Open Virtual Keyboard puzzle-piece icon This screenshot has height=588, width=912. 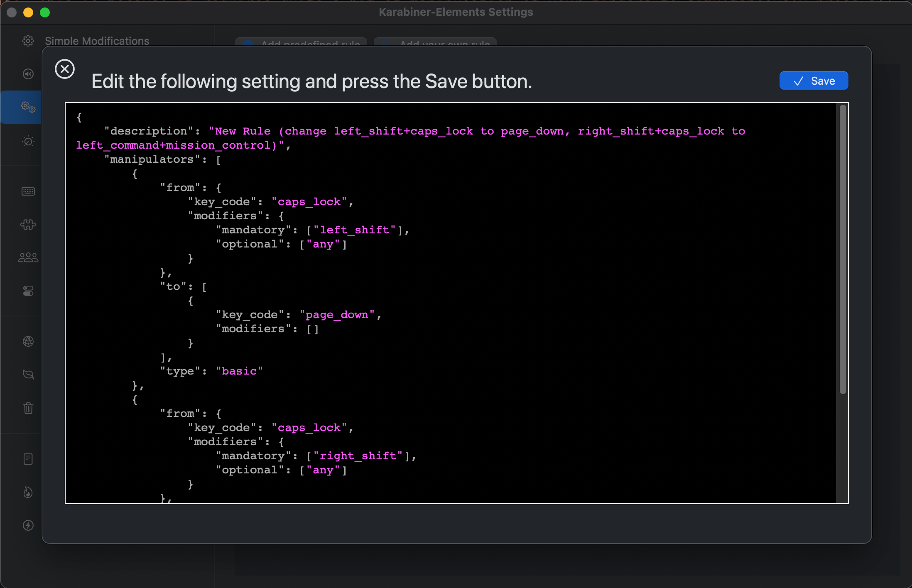coord(28,225)
